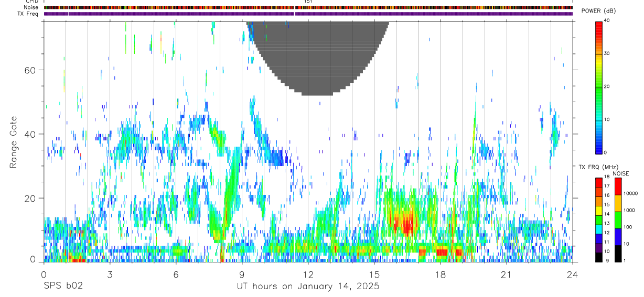Click tick 18 on UT hours axis

click(x=441, y=274)
